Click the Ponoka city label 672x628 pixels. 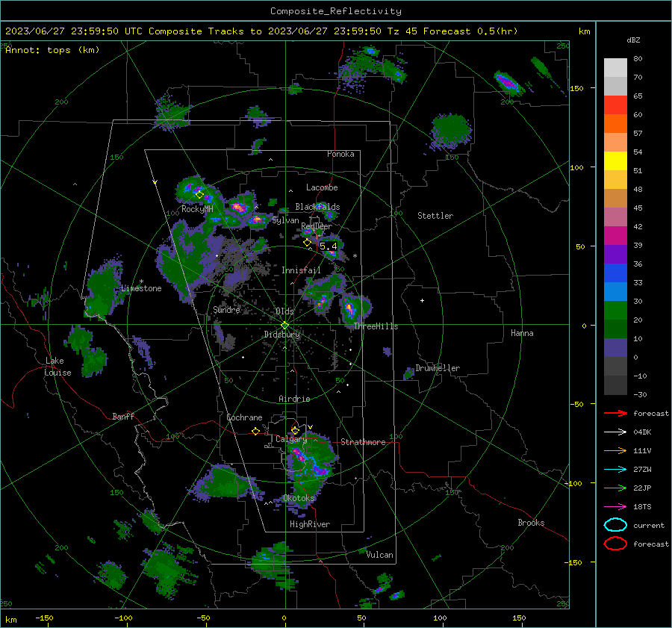click(340, 154)
